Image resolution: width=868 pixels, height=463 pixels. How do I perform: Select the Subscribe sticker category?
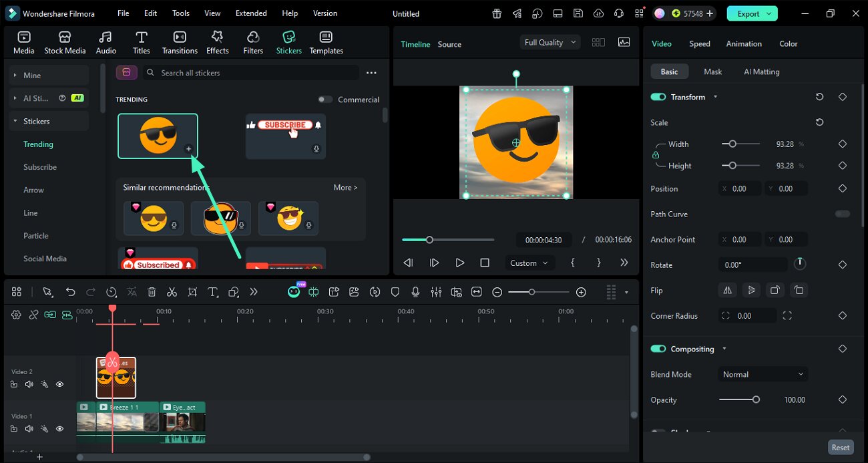click(x=40, y=167)
